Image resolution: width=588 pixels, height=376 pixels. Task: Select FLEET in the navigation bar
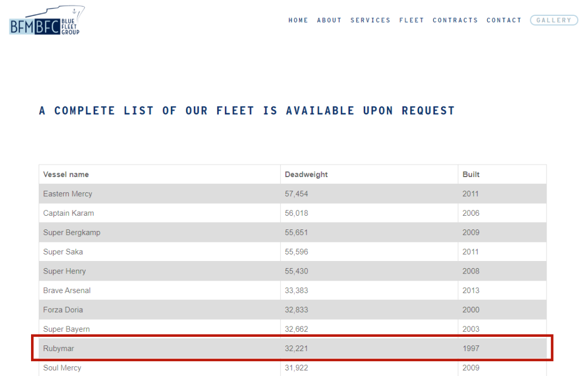[412, 20]
